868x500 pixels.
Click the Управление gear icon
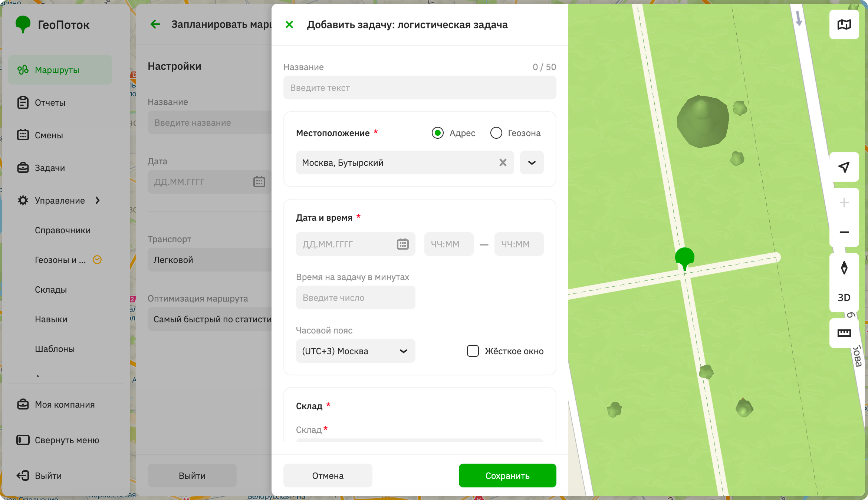point(23,200)
